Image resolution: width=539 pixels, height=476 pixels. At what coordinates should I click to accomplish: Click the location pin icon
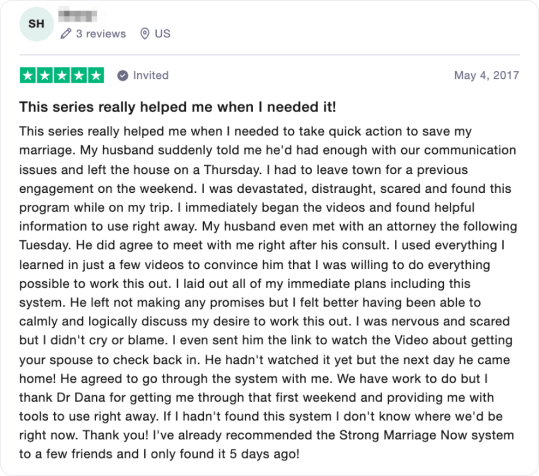pos(145,34)
